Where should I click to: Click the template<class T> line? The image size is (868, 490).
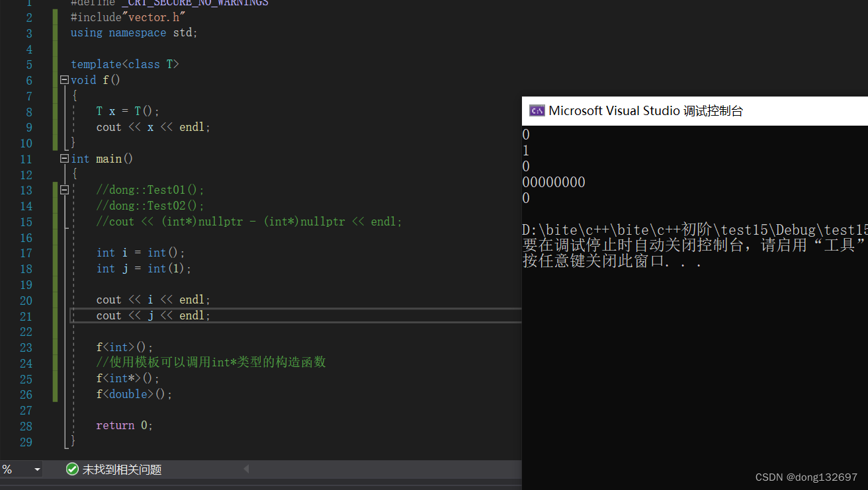point(125,64)
